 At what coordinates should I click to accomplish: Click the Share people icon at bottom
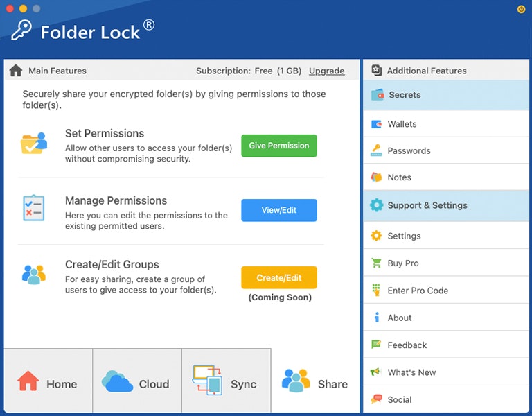[296, 381]
